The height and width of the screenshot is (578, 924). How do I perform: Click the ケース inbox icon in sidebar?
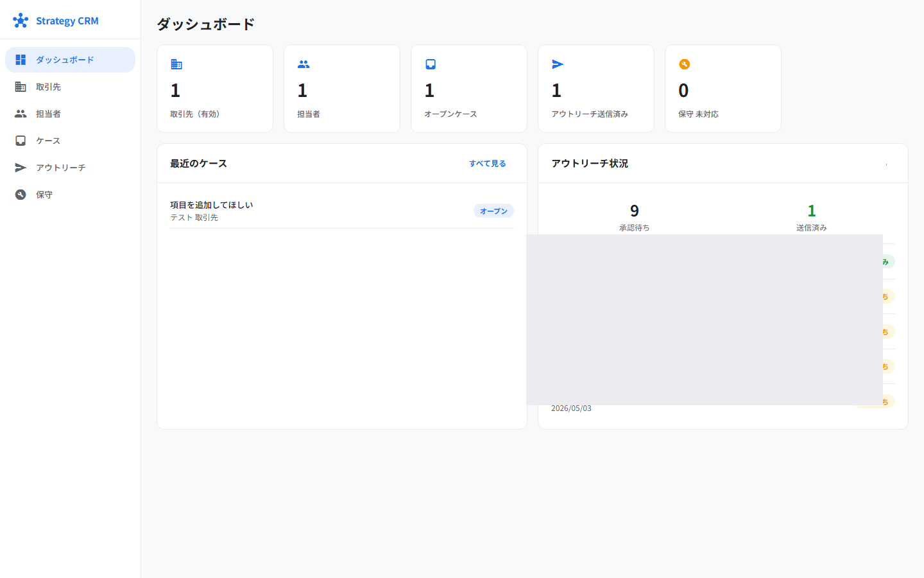(21, 141)
